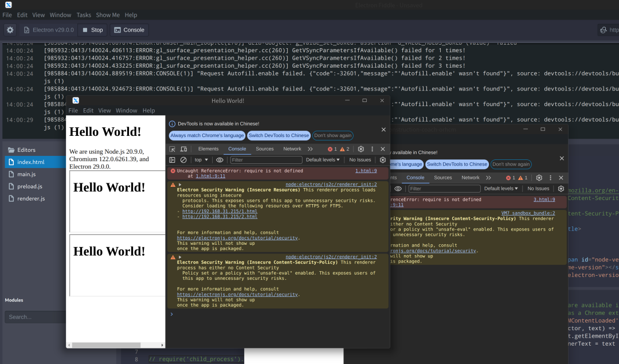Switch to Elements tab in Hello World DevTools
The height and width of the screenshot is (364, 619).
pos(208,149)
